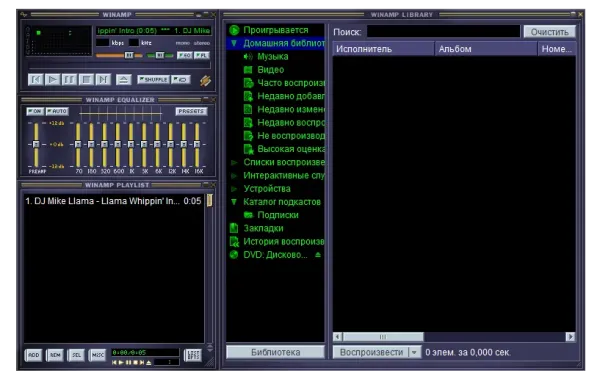This screenshot has width=600, height=375.
Task: Select the Музыка library entry
Action: tap(272, 57)
